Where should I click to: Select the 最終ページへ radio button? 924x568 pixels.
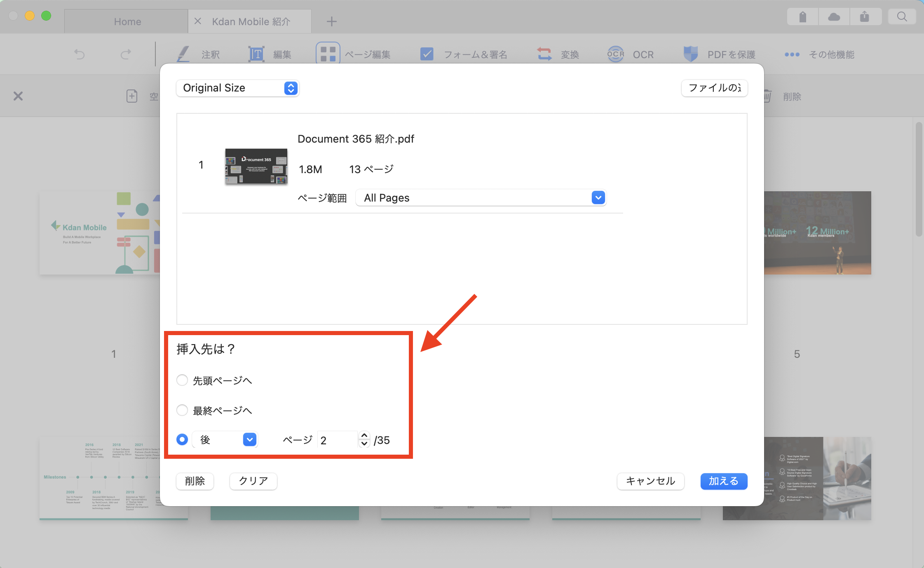tap(182, 410)
